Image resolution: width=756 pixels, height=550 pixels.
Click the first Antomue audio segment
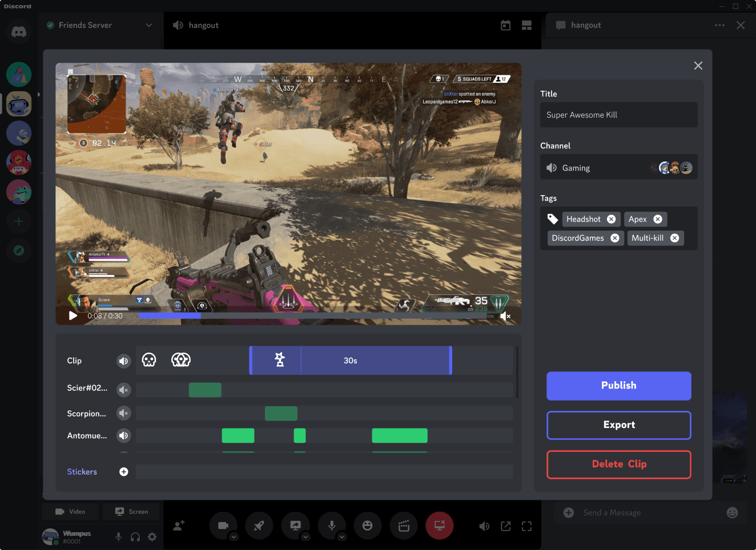coord(238,435)
